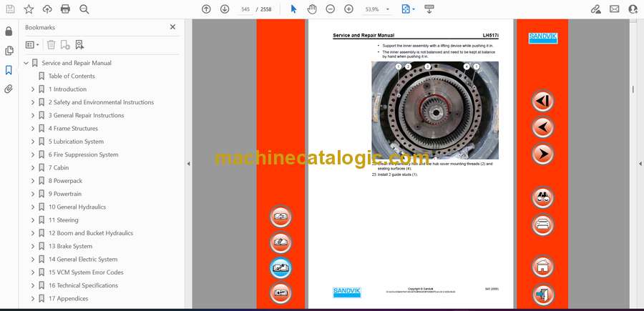Collapse the Service and Repair Manual bookmark
The width and height of the screenshot is (644, 311).
26,63
